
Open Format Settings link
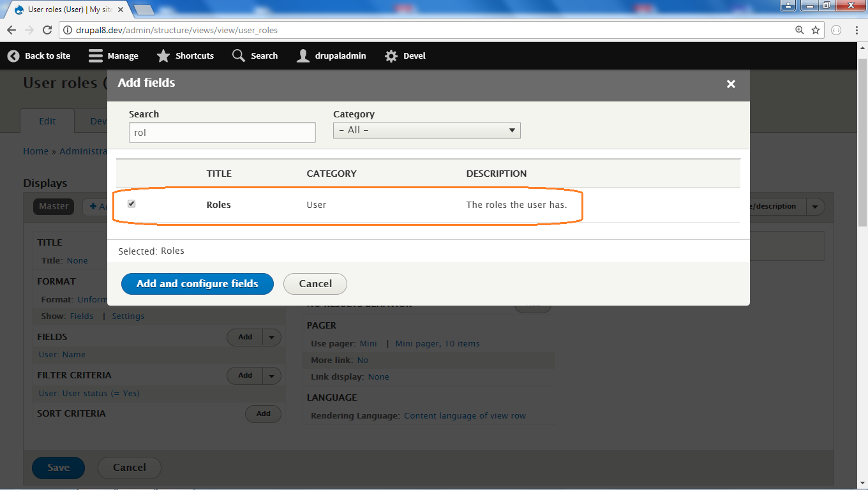pos(128,316)
